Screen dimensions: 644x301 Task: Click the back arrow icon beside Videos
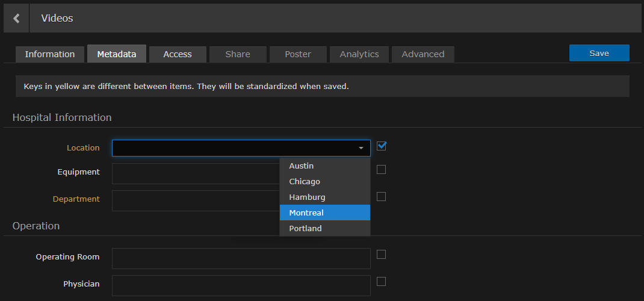16,19
